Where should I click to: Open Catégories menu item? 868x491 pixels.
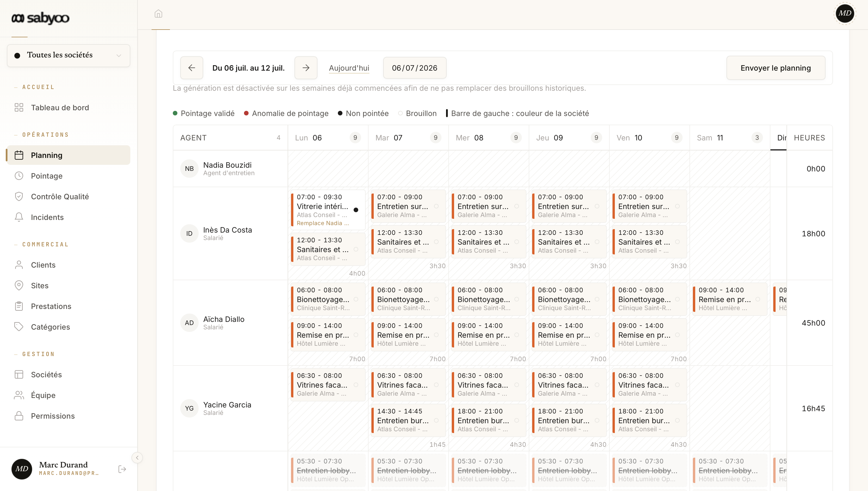tap(68, 327)
